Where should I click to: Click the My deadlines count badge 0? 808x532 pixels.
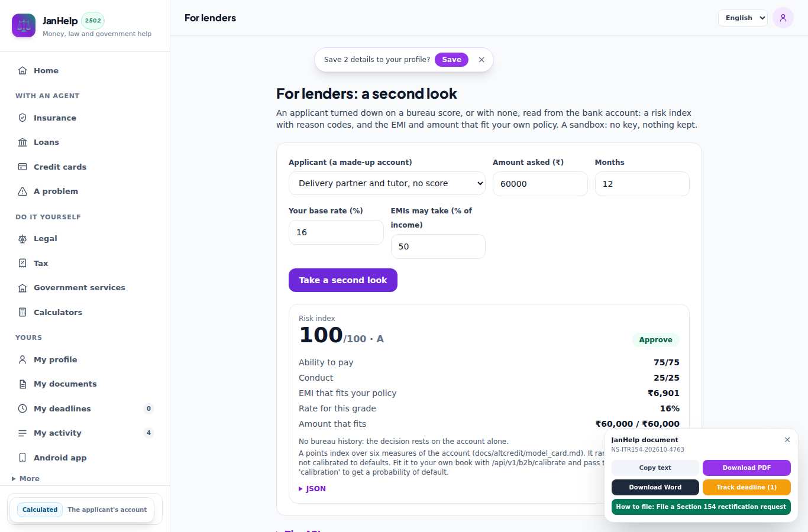point(148,408)
